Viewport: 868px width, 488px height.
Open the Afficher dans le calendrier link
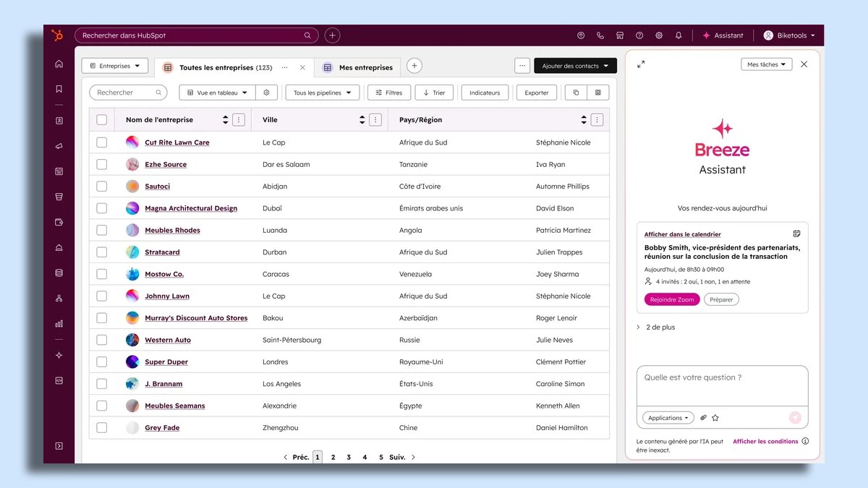[x=683, y=234]
